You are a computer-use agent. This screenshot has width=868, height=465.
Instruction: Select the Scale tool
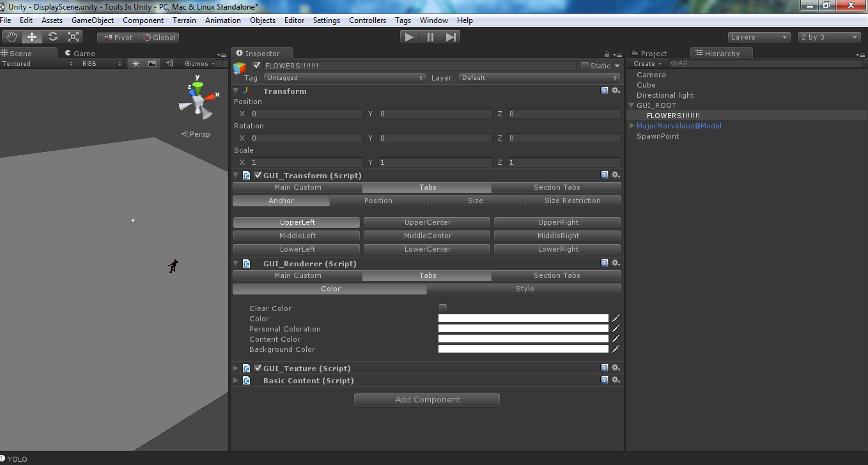pyautogui.click(x=74, y=37)
